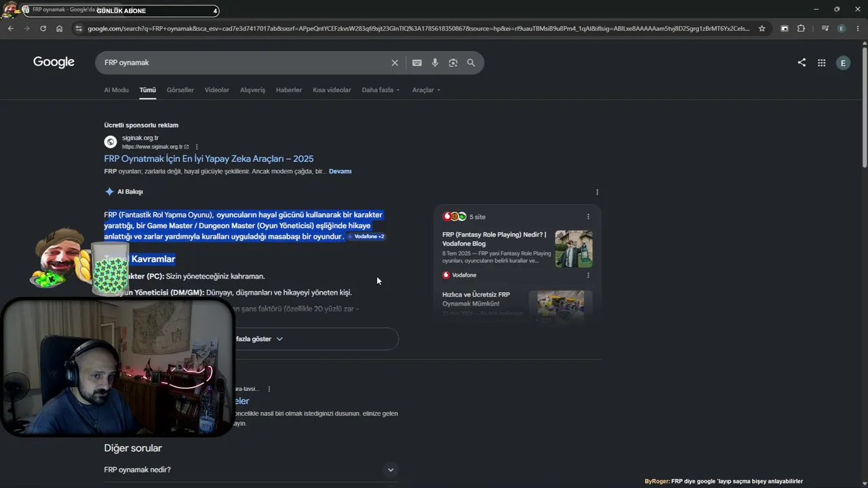
Task: Go to the Alışveriş tab
Action: tap(253, 90)
